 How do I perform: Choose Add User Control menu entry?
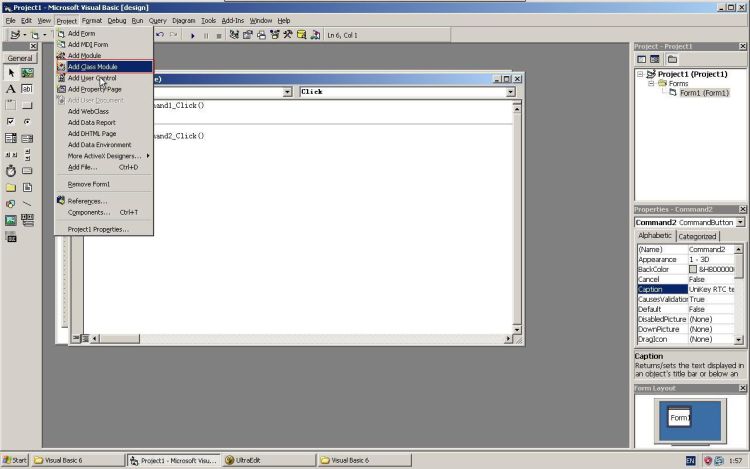click(104, 78)
